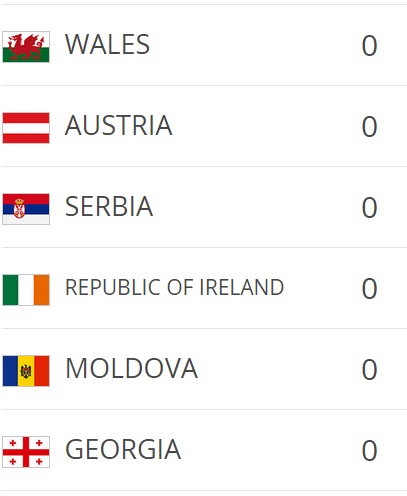Click the Georgia cross flag icon

pos(26,452)
